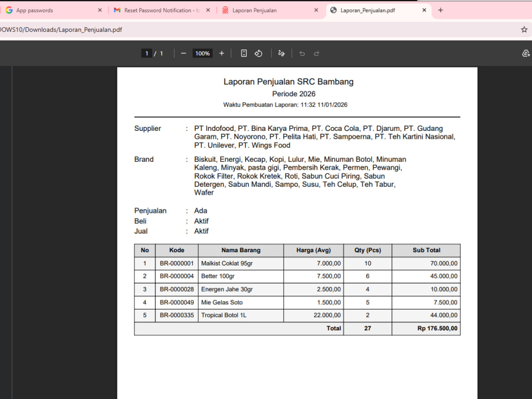
Task: Click code BR-0000001
Action: 177,263
